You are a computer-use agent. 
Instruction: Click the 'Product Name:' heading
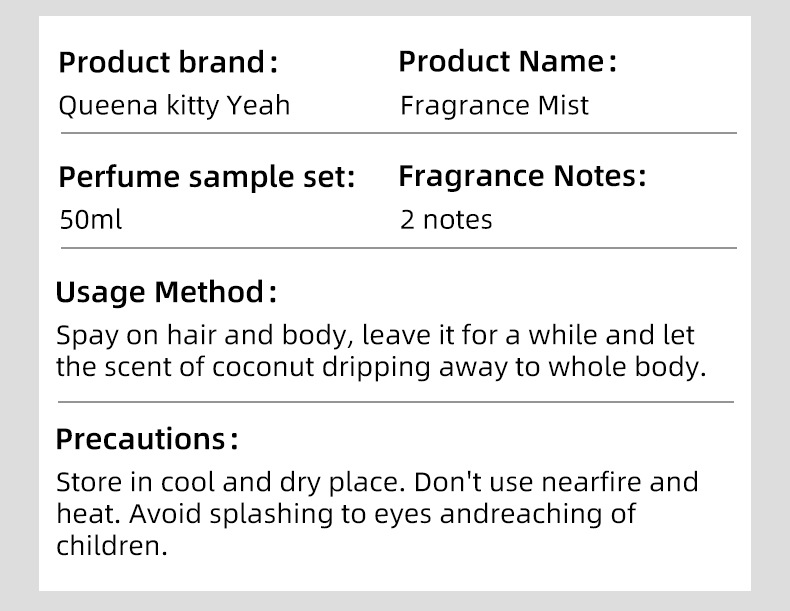tap(507, 61)
